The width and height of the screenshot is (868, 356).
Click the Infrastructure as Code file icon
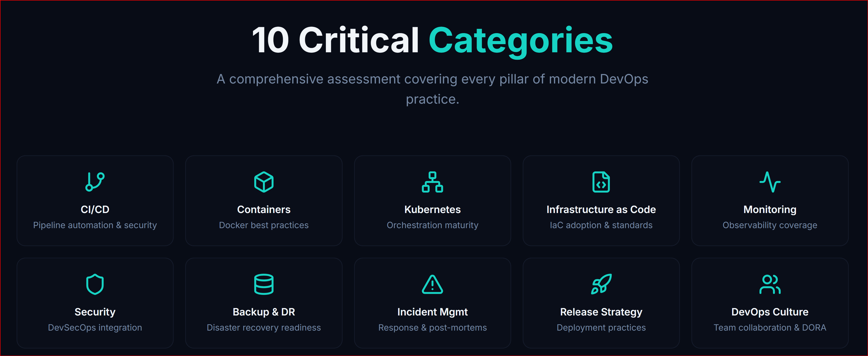click(x=601, y=182)
